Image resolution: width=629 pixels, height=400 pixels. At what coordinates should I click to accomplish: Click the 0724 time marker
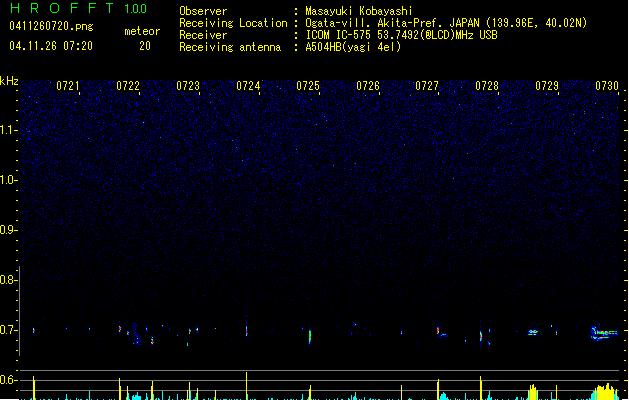pyautogui.click(x=248, y=86)
